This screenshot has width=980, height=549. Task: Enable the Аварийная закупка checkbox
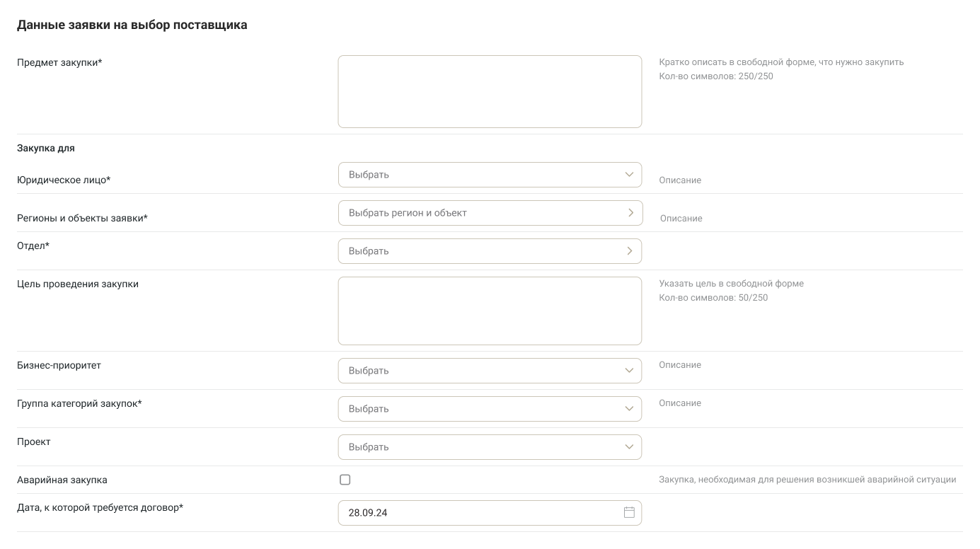[345, 480]
